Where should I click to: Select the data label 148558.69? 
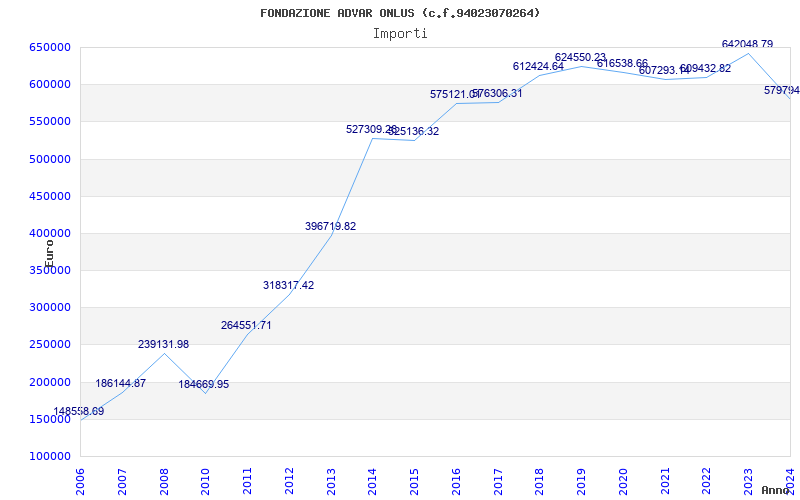point(79,411)
